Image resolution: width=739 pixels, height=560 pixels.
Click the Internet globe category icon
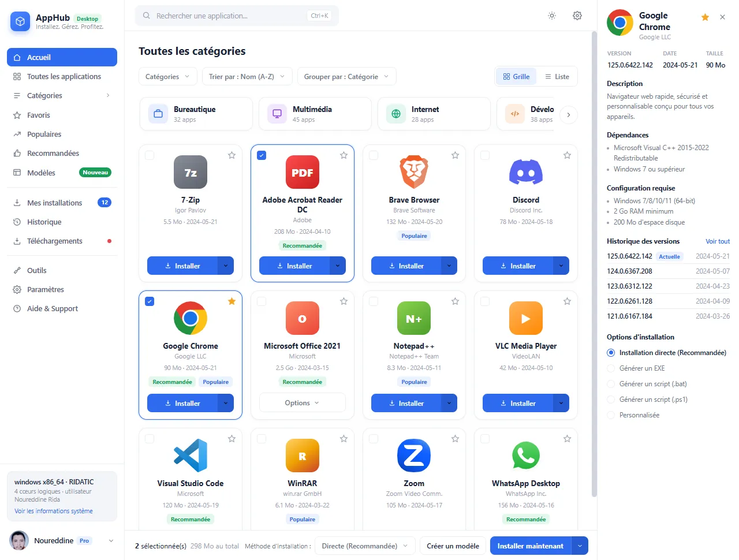coord(396,114)
